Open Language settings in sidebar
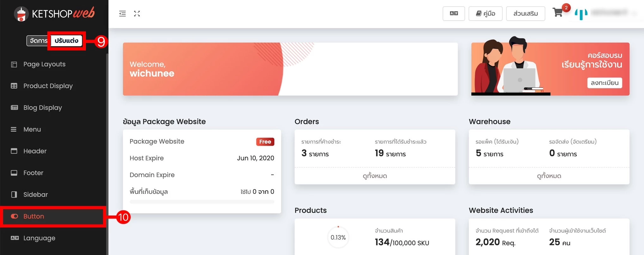 [39, 238]
